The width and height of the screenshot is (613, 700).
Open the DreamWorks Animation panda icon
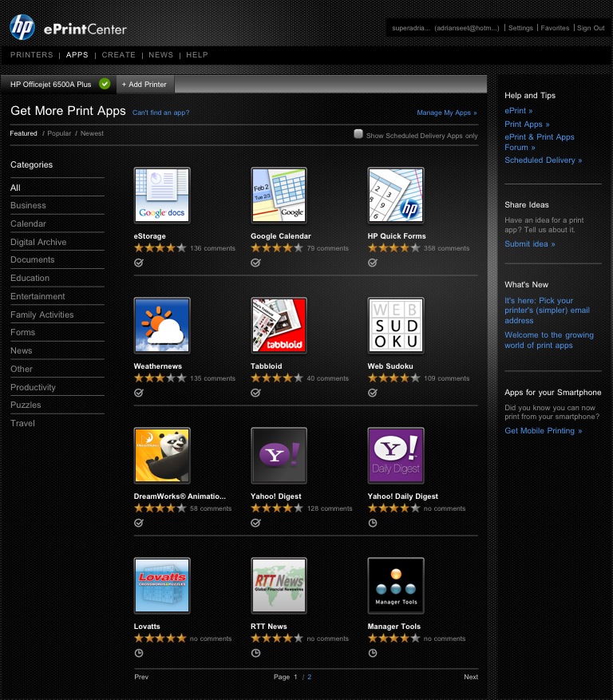(161, 455)
